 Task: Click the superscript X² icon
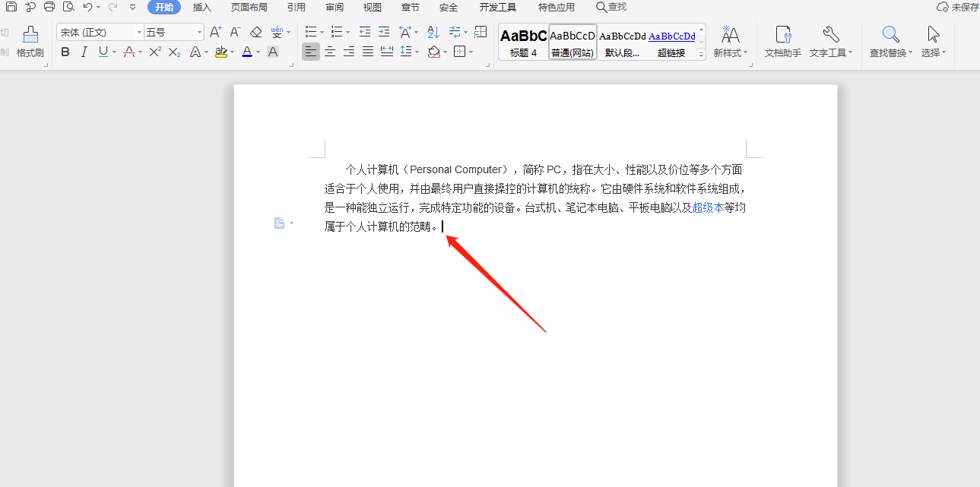tap(155, 52)
